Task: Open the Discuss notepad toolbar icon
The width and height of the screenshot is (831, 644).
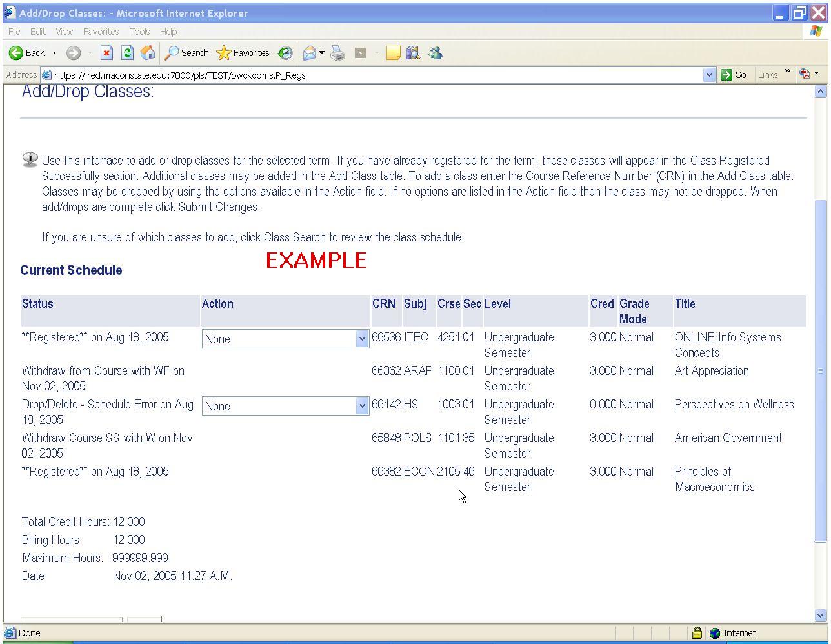Action: coord(394,53)
